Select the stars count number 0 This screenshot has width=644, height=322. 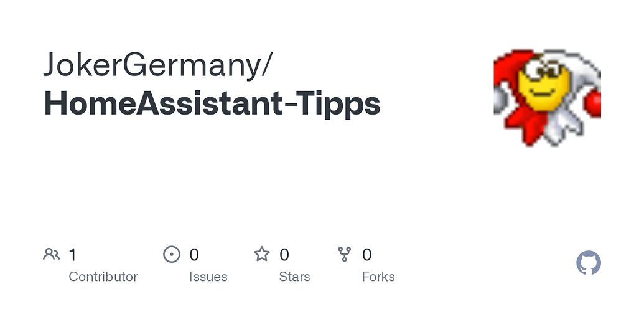tap(284, 255)
